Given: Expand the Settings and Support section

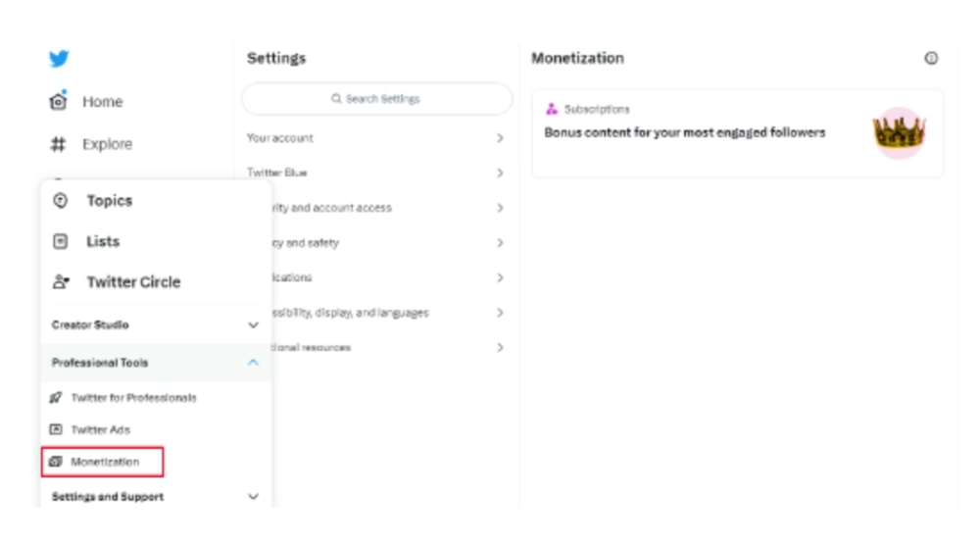Looking at the screenshot, I should (156, 497).
